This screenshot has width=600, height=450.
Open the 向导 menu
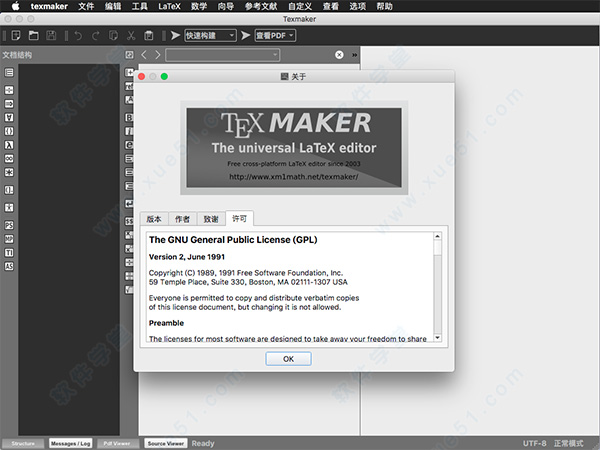(x=226, y=6)
